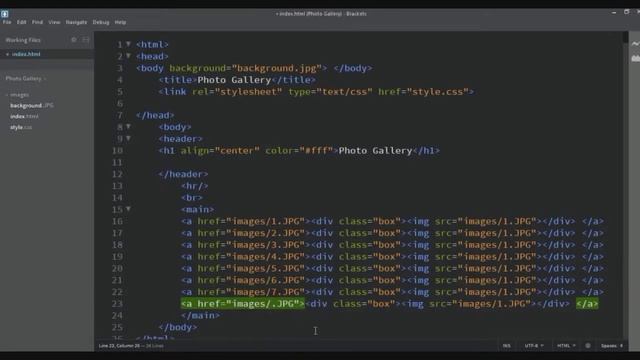640x360 pixels.
Task: Open the Edit menu
Action: (22, 22)
